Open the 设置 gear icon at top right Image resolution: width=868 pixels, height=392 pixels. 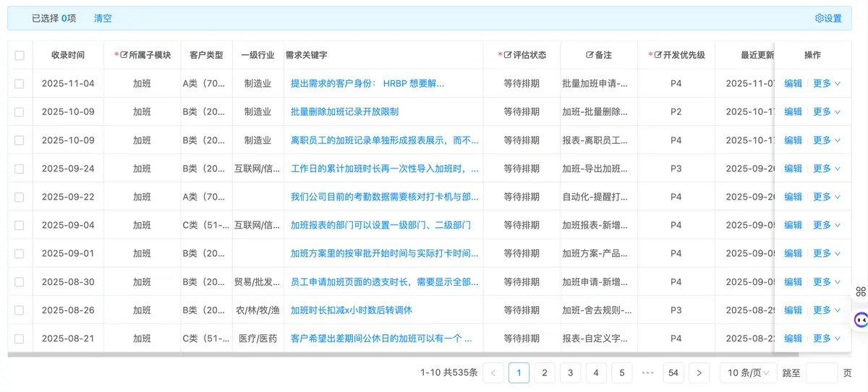[820, 19]
